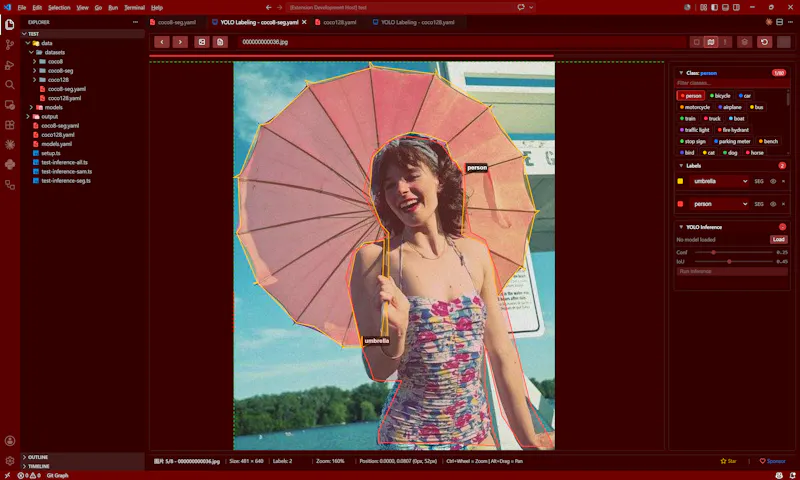Open the Python icon in activity bar

coord(10,164)
